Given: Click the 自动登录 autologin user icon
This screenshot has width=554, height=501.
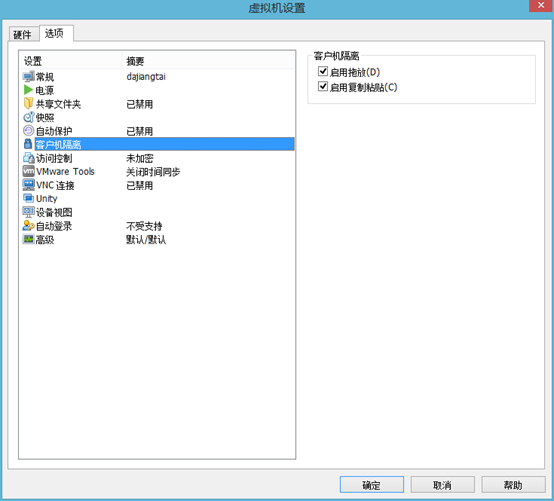Looking at the screenshot, I should coord(28,226).
